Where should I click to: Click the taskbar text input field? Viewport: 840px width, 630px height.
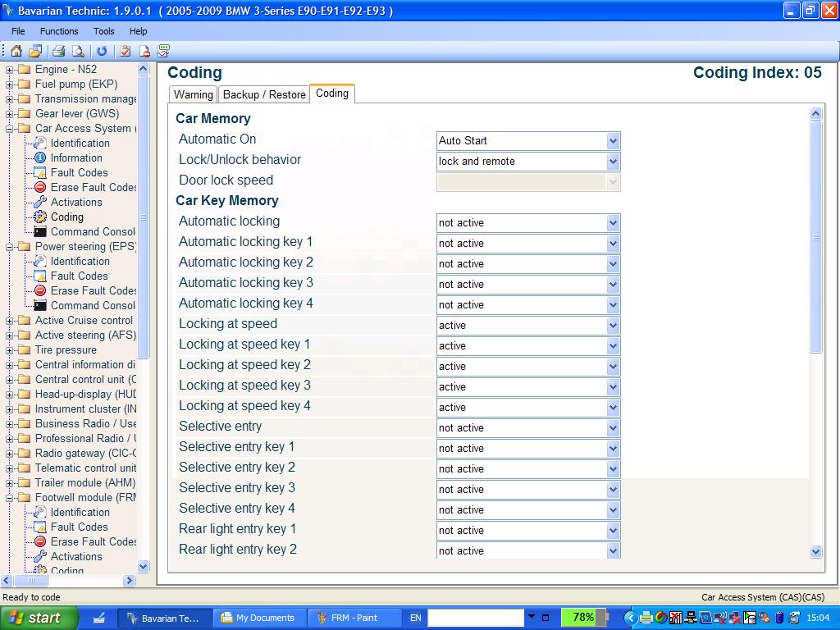(475, 618)
